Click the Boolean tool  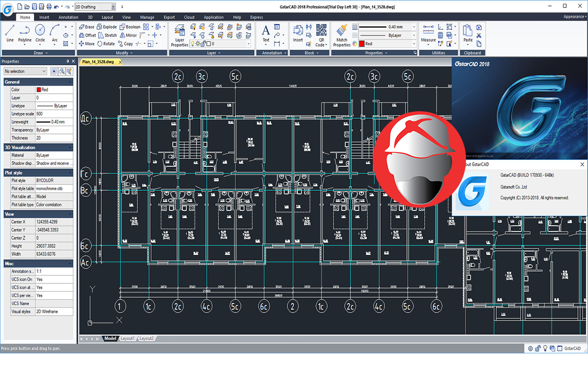pyautogui.click(x=130, y=27)
